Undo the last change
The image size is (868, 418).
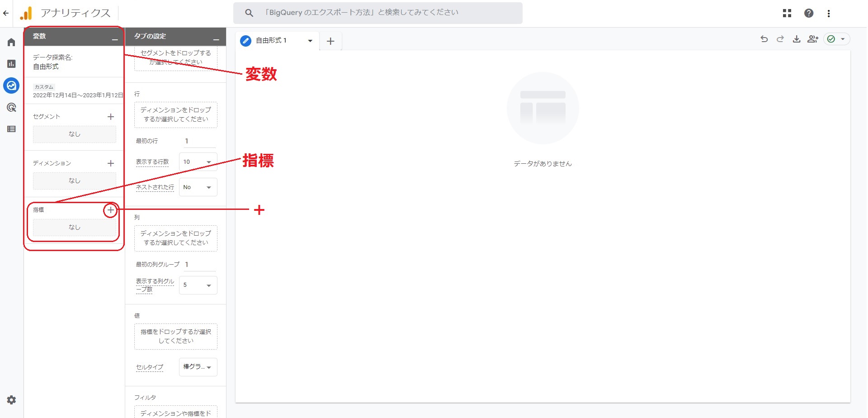point(764,39)
